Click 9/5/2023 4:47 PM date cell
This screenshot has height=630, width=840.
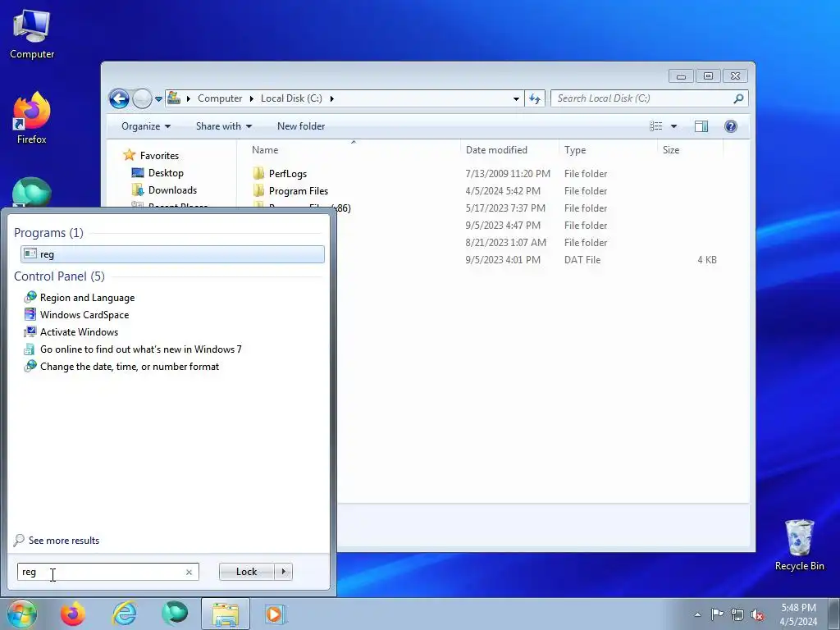[503, 226]
